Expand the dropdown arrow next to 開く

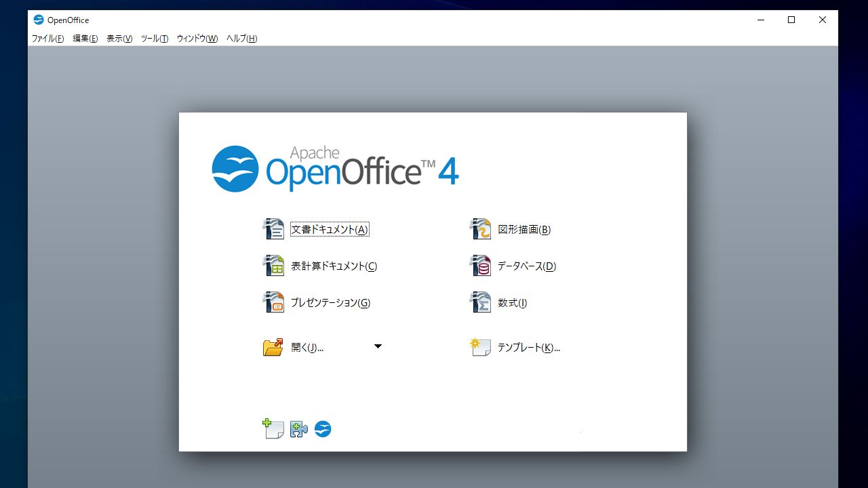tap(378, 346)
